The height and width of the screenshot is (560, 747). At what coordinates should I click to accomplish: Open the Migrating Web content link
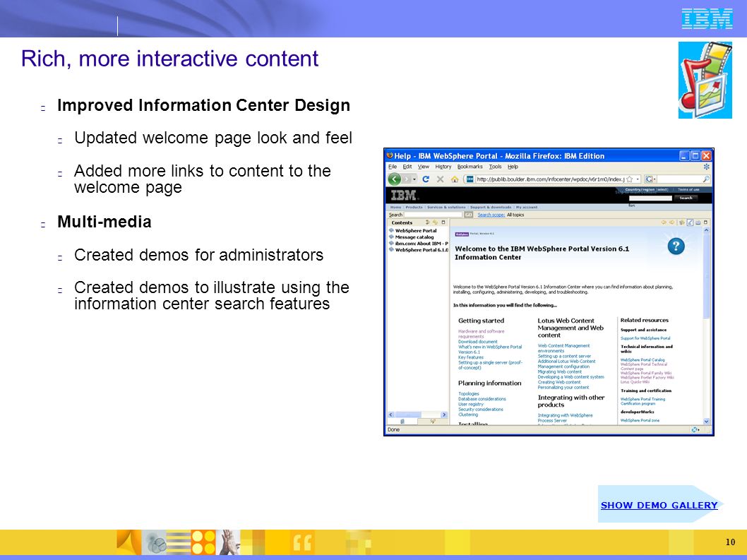(x=560, y=371)
